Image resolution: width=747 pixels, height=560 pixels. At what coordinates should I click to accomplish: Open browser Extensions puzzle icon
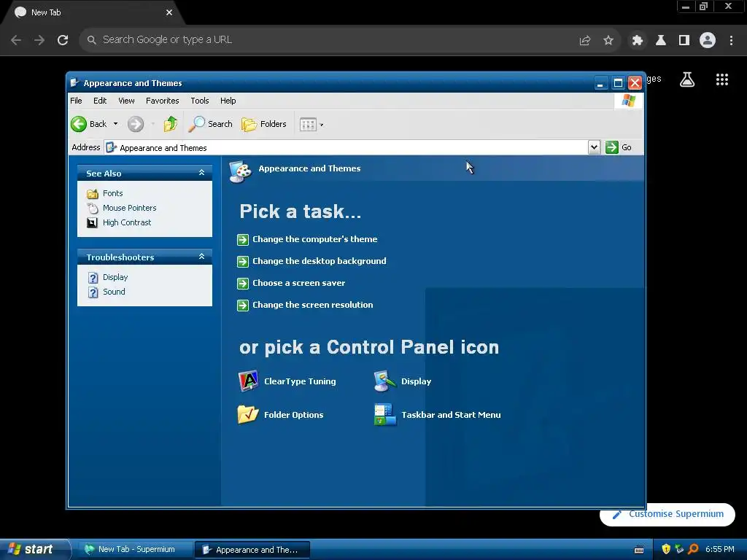[637, 40]
